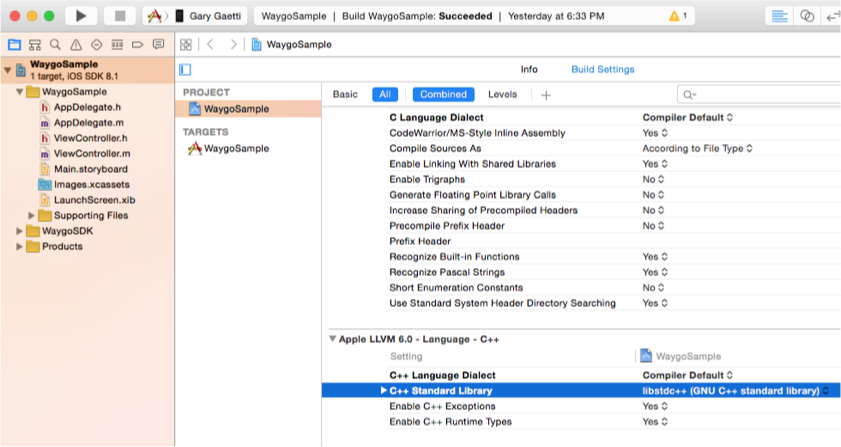Open the related items grid menu
841x447 pixels.
(x=186, y=45)
